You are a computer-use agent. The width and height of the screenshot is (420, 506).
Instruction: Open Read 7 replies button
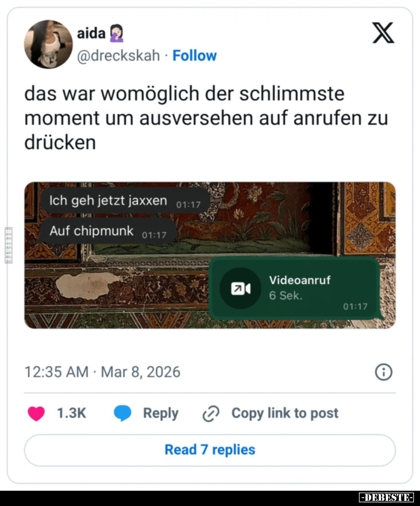210,450
